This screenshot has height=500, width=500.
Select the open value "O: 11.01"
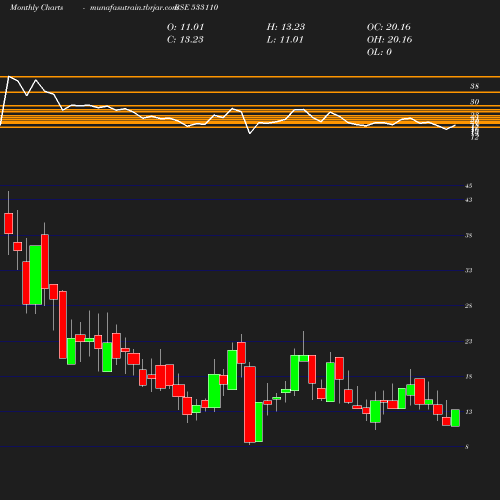[x=185, y=27]
